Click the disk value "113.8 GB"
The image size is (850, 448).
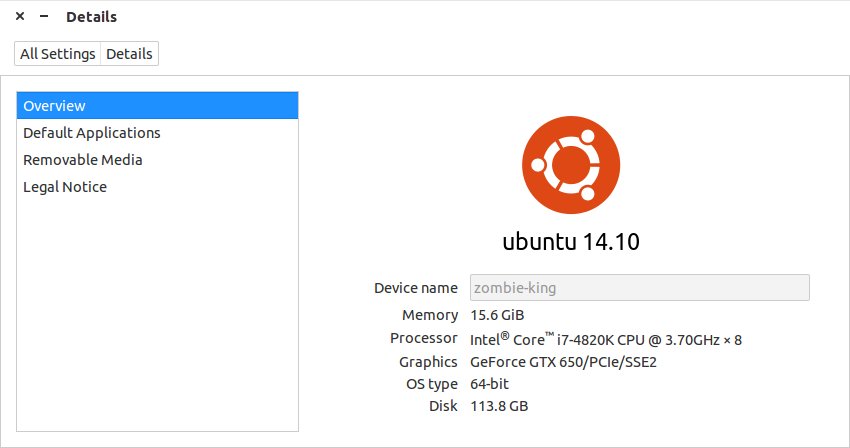click(x=499, y=406)
